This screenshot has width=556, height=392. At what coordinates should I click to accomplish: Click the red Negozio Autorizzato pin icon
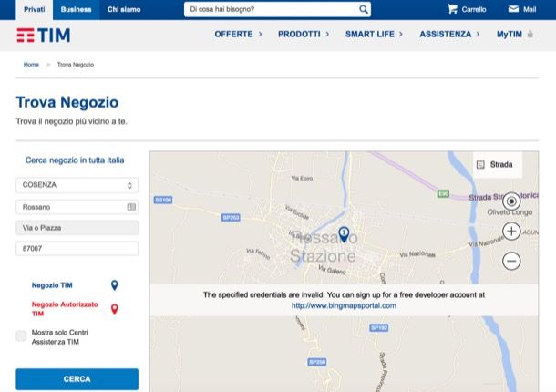point(114,309)
